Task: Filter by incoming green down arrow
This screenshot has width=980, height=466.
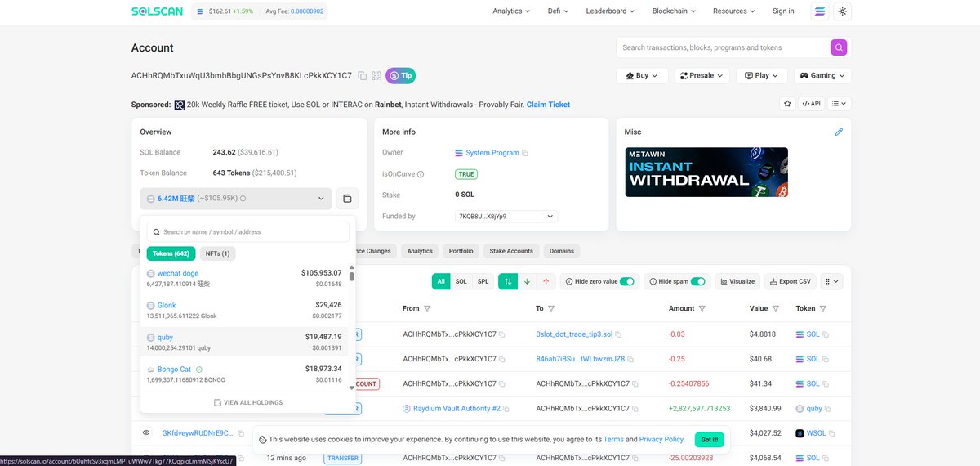Action: click(x=527, y=281)
